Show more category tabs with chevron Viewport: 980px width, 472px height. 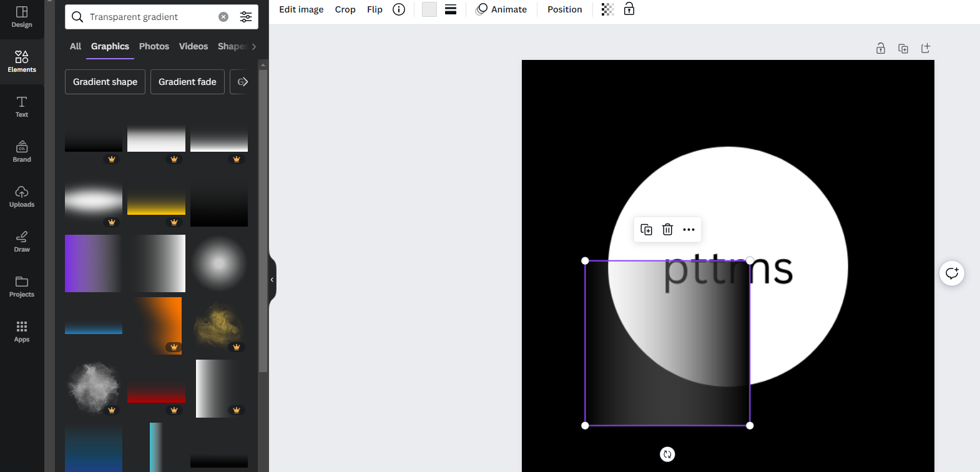(254, 47)
